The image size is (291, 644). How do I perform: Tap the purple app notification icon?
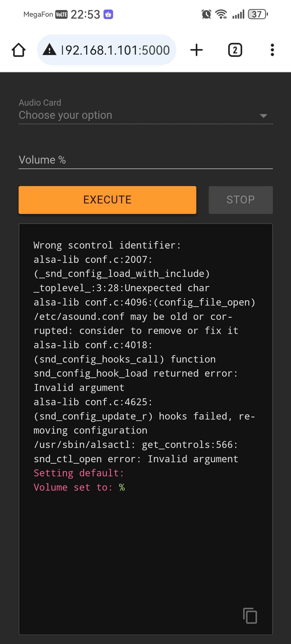click(x=108, y=15)
